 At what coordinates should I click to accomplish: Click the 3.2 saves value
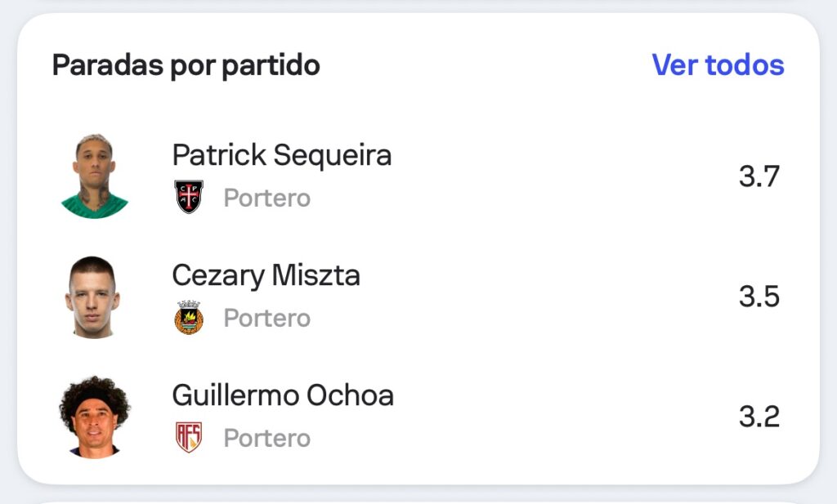(x=759, y=417)
